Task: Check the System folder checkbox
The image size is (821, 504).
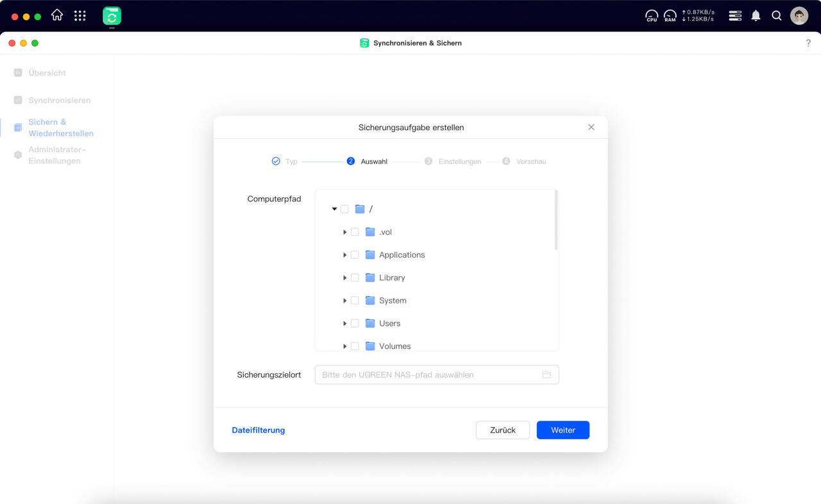Action: (355, 301)
